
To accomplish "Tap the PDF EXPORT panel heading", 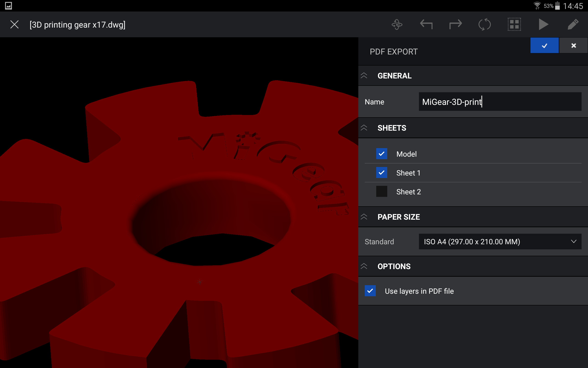I will pos(394,52).
